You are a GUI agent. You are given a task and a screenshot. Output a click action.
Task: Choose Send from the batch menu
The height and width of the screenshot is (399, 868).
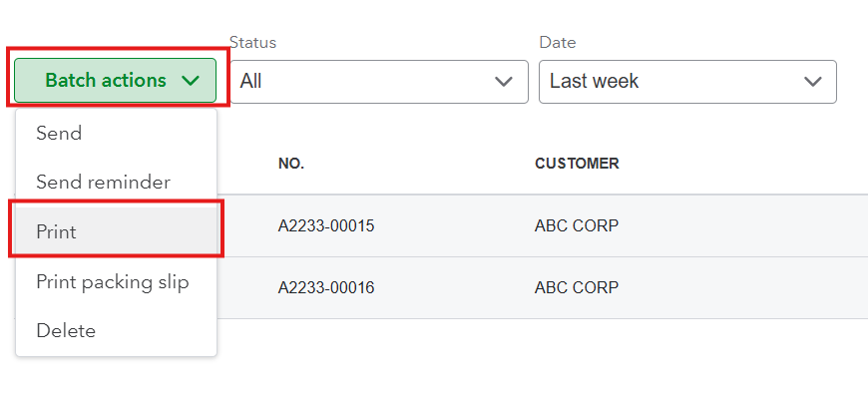click(59, 133)
